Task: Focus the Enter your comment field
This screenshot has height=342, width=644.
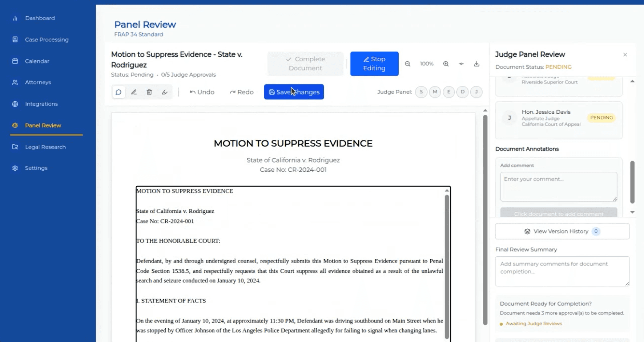Action: click(559, 187)
